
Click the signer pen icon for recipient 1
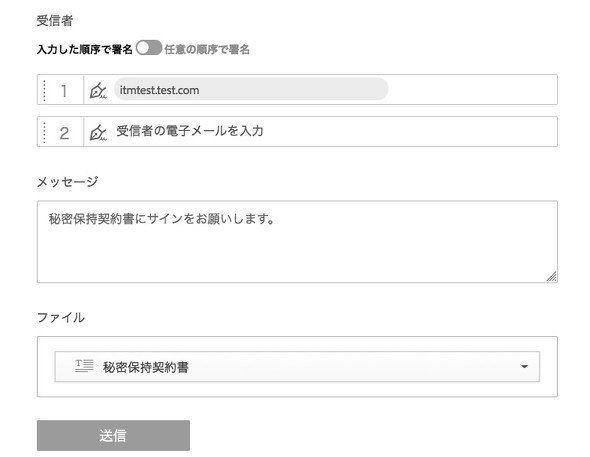point(98,91)
